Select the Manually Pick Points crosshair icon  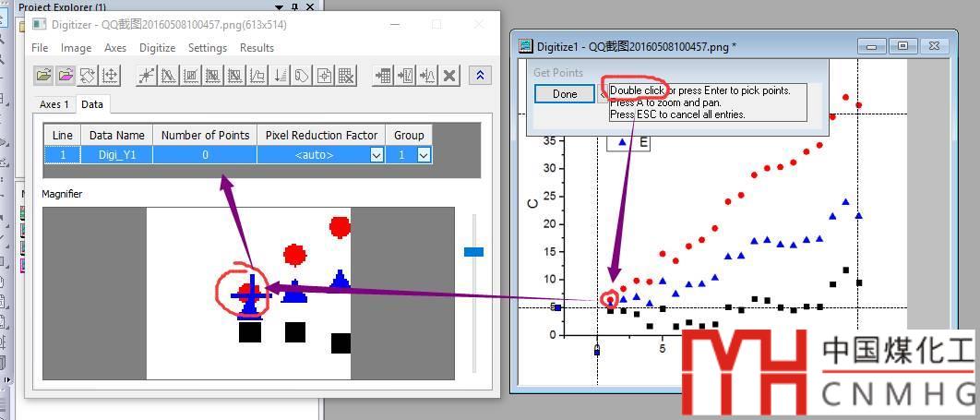146,76
